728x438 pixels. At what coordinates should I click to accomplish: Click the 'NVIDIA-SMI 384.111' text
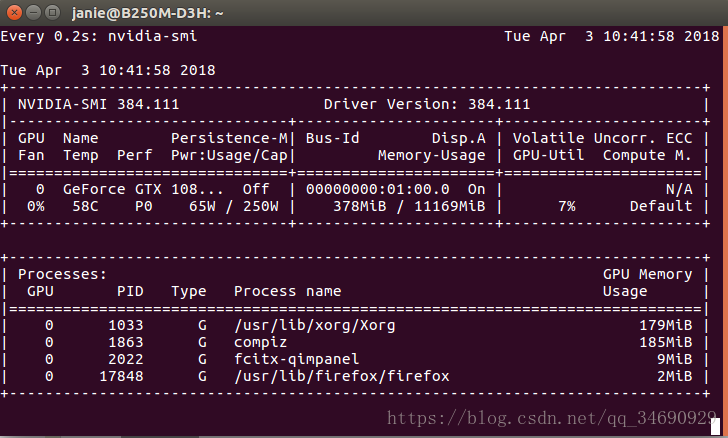[98, 104]
